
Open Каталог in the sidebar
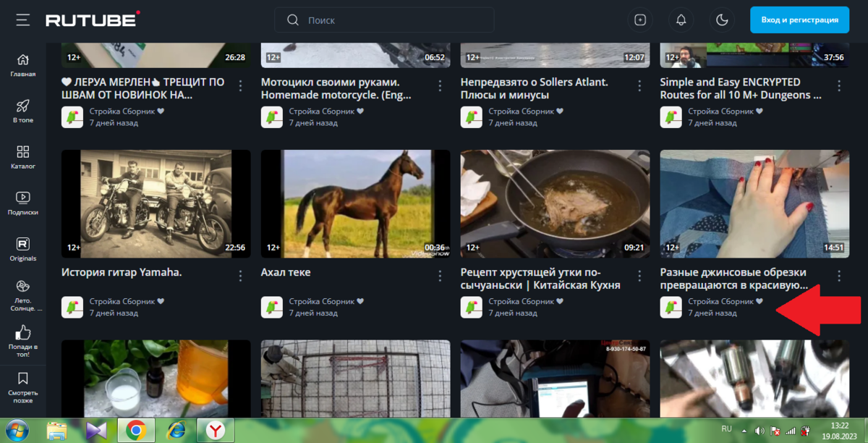[23, 157]
